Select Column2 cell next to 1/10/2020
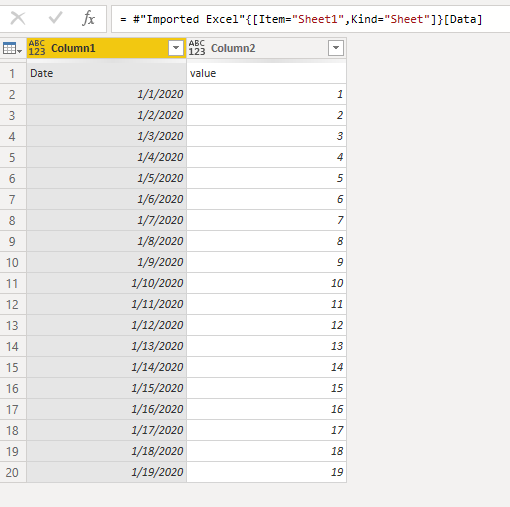Screen dimensions: 510x507 [266, 283]
